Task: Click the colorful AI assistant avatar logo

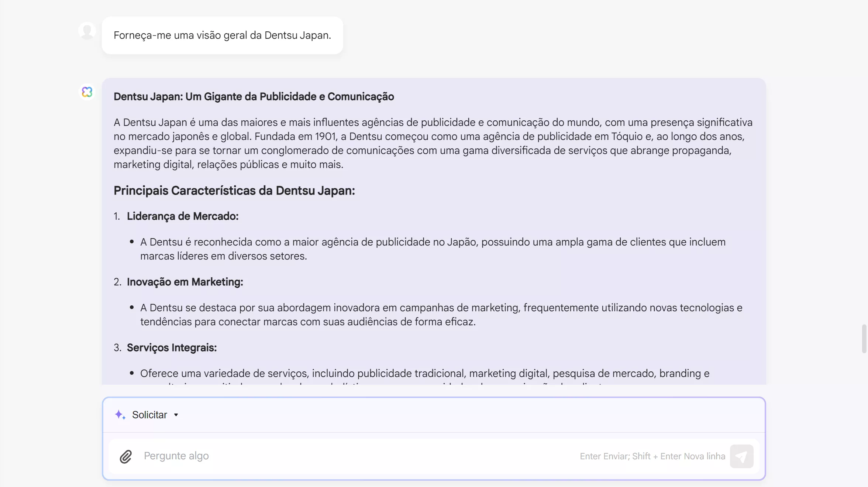Action: pos(87,92)
